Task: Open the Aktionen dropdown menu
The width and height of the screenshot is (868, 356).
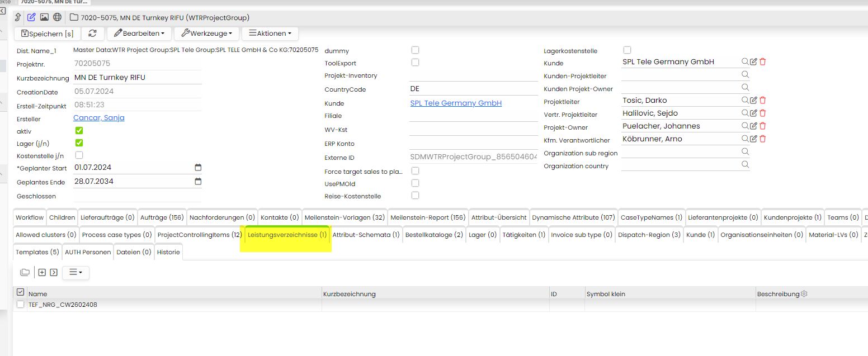Action: [x=270, y=34]
